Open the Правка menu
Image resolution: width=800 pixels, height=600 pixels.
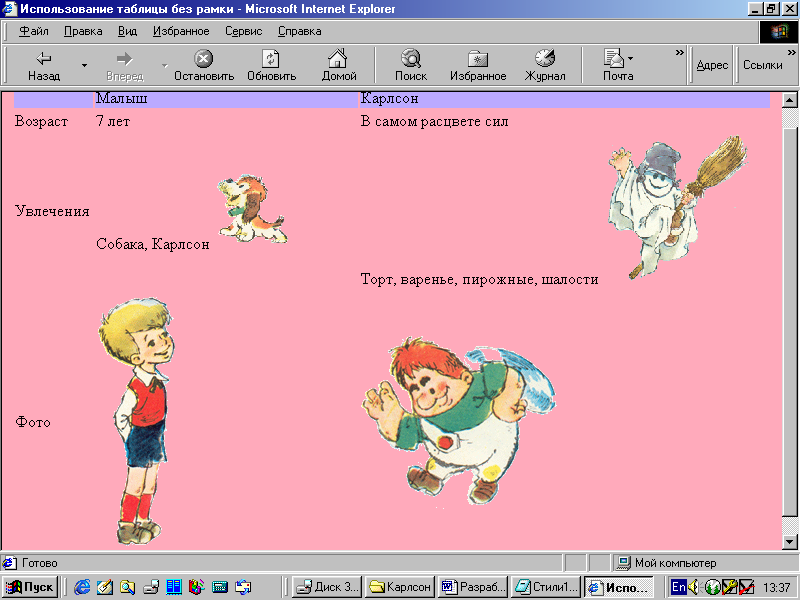[x=83, y=31]
